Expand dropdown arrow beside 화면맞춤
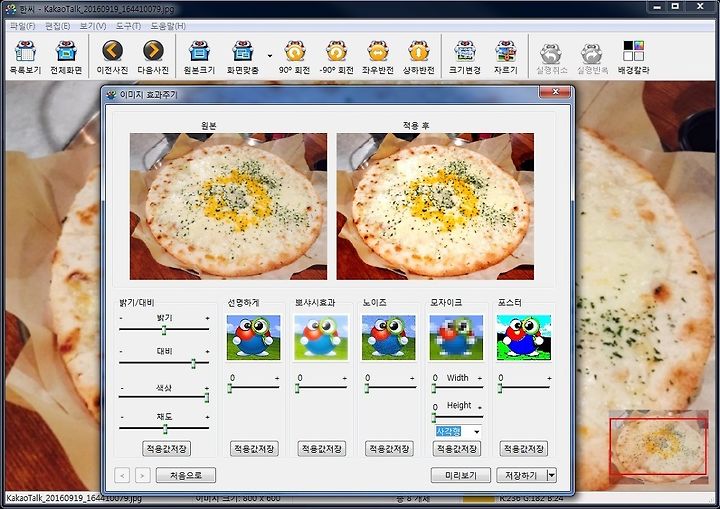The width and height of the screenshot is (720, 509). pyautogui.click(x=270, y=56)
